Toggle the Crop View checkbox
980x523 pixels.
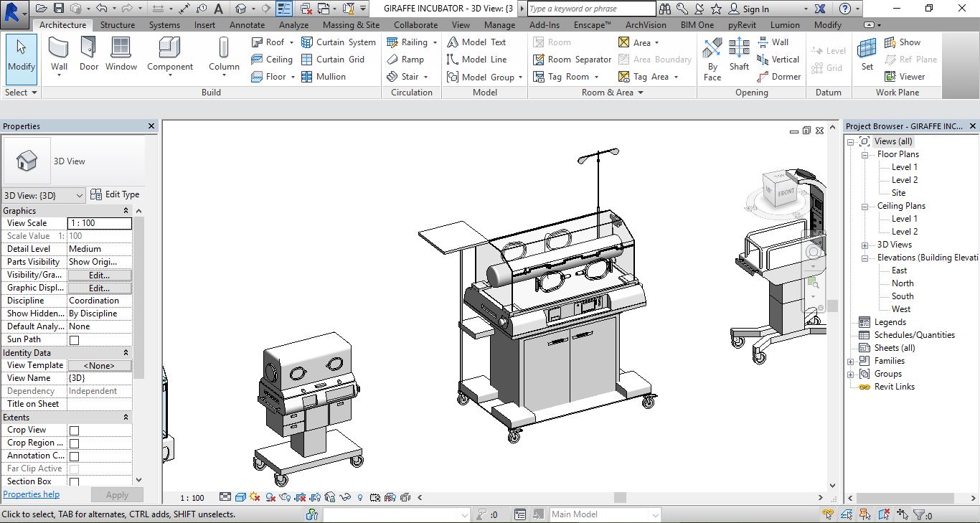(x=74, y=430)
